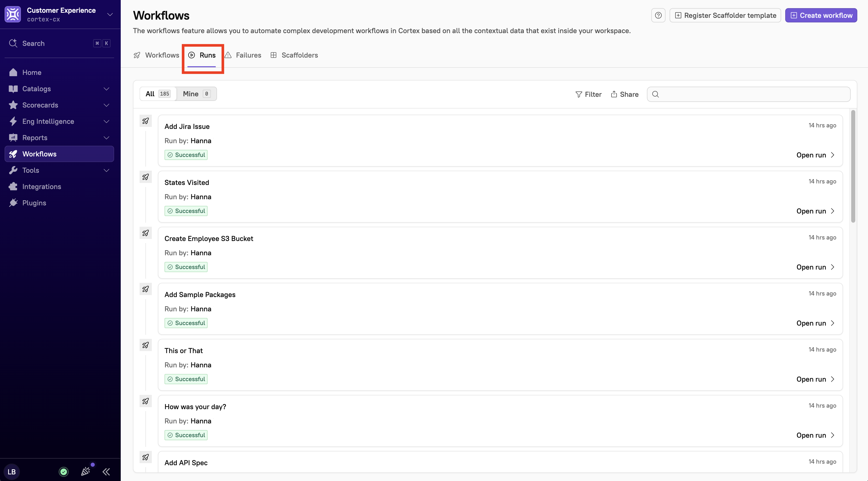Image resolution: width=868 pixels, height=481 pixels.
Task: Click the runs search input field
Action: [x=748, y=94]
